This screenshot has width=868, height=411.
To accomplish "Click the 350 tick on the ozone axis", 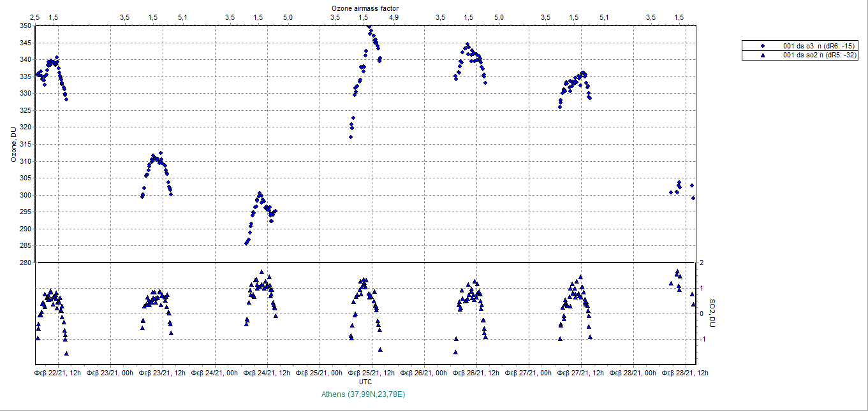I will pyautogui.click(x=25, y=25).
